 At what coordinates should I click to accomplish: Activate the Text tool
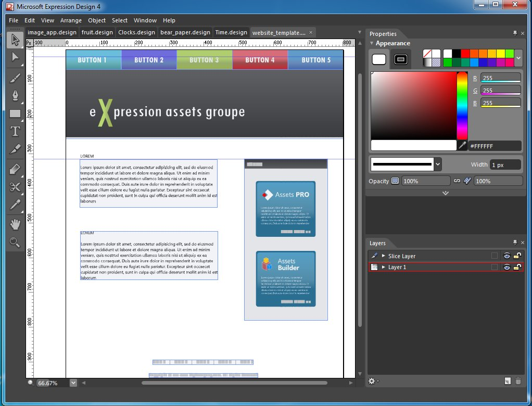(x=15, y=131)
